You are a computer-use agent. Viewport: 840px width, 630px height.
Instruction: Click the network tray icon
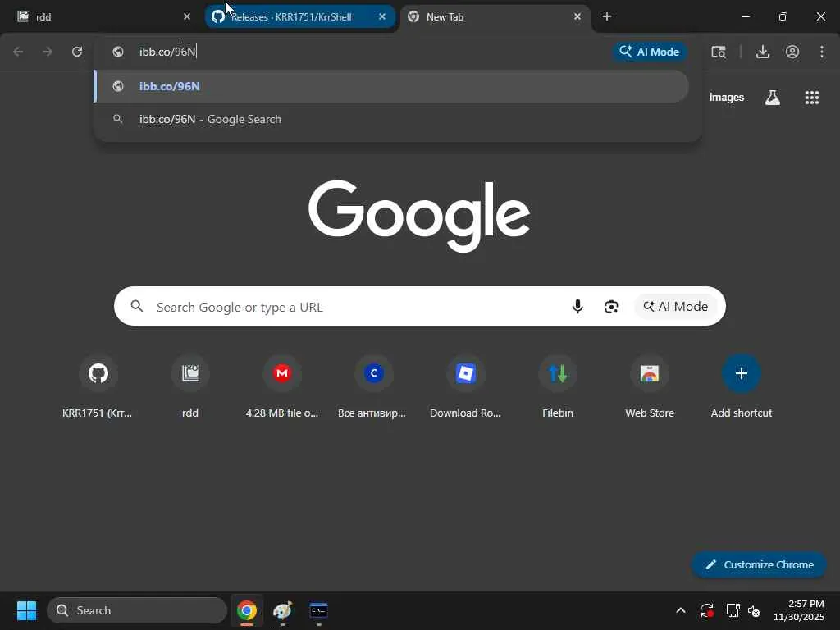(x=733, y=610)
